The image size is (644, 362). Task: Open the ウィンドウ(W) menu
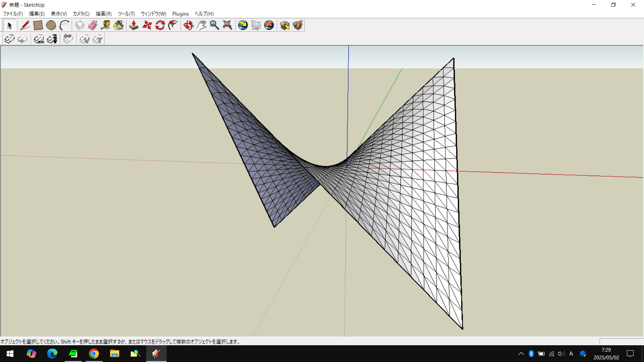point(153,14)
